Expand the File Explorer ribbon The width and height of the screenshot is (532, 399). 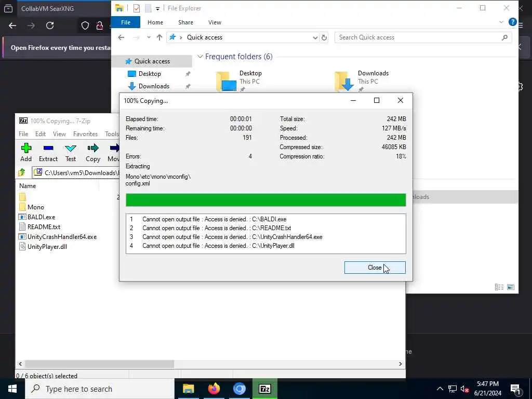click(501, 22)
